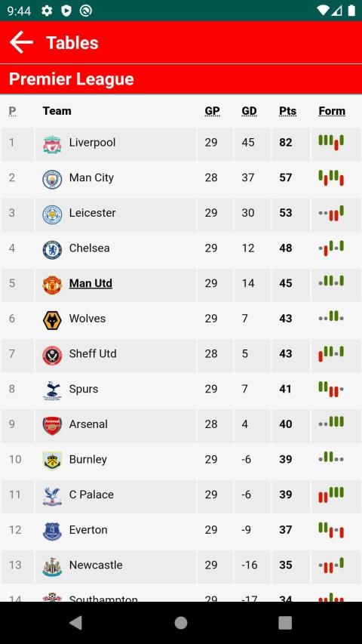
Task: Tap the Chelsea club crest
Action: pyautogui.click(x=52, y=250)
